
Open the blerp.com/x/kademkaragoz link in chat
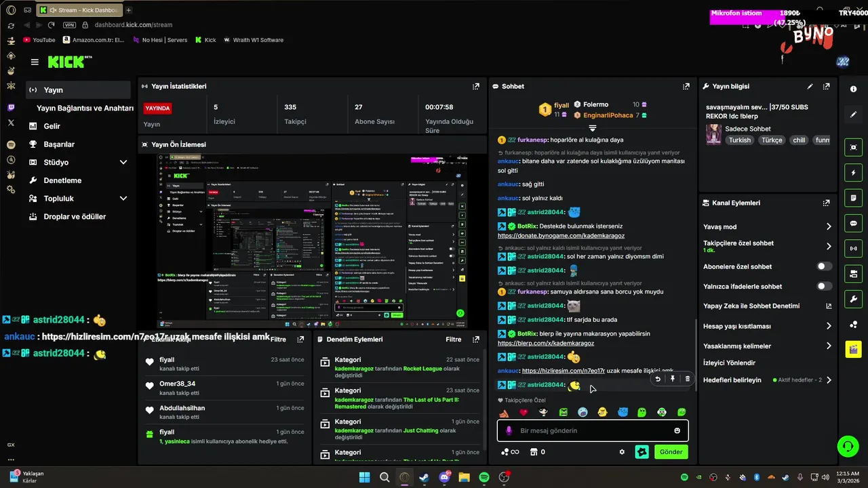pyautogui.click(x=546, y=343)
